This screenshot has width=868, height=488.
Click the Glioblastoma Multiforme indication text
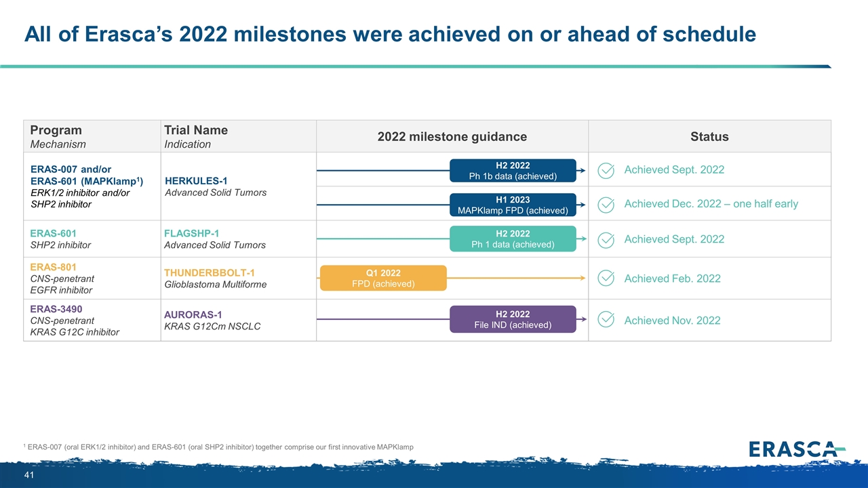tap(216, 285)
